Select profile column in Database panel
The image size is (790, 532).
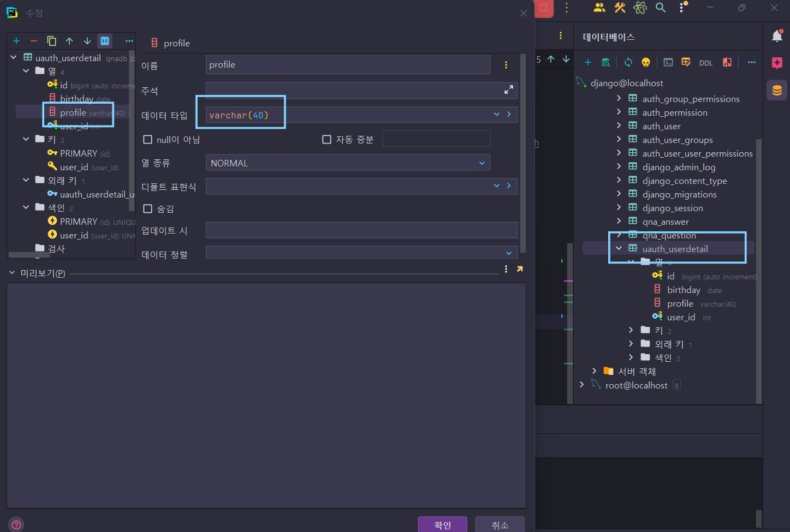pos(680,303)
